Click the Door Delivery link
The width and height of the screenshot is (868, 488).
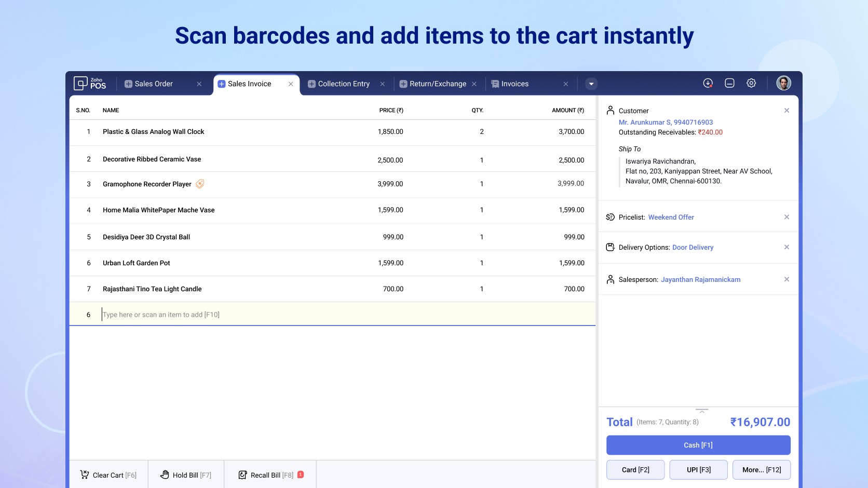click(693, 247)
